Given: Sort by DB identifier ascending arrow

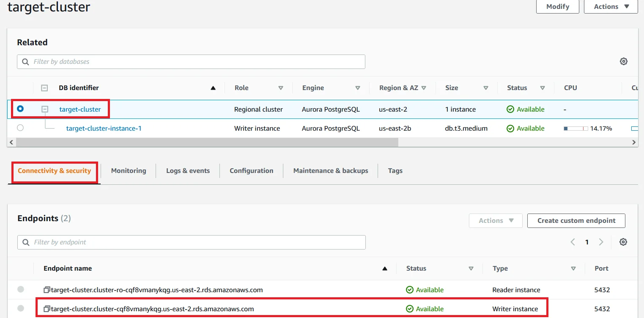Looking at the screenshot, I should [x=213, y=88].
